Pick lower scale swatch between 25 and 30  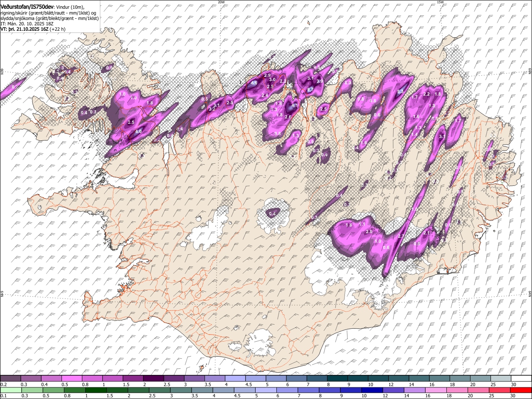(500, 390)
